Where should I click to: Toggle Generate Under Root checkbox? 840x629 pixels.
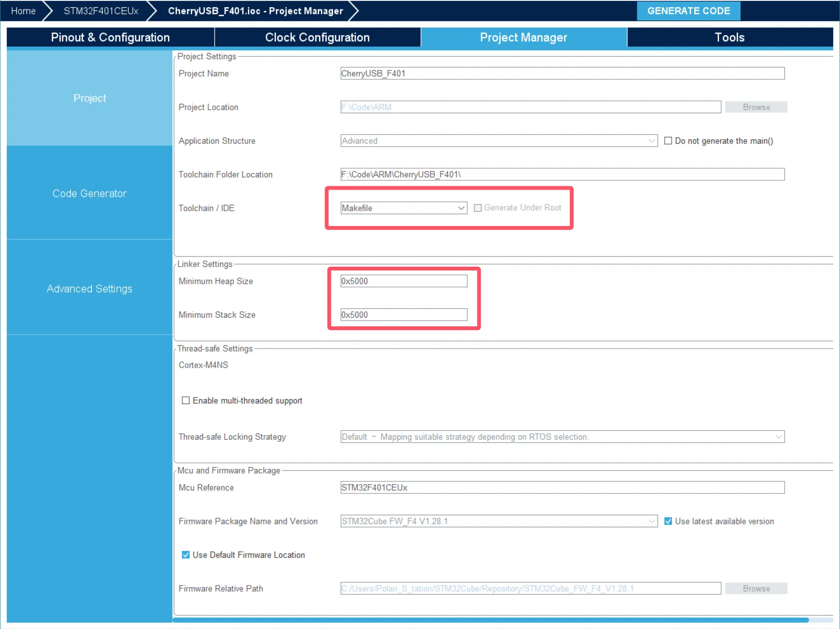pyautogui.click(x=477, y=208)
